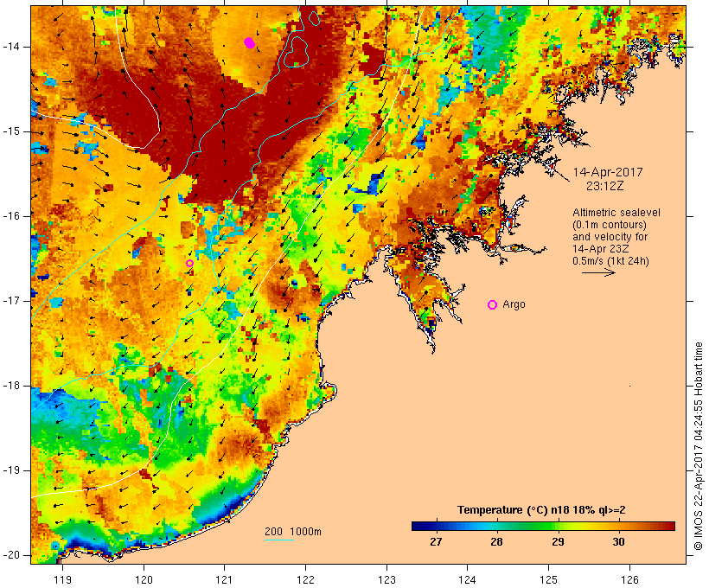Click the '14-Apr-2017' date text

[608, 172]
